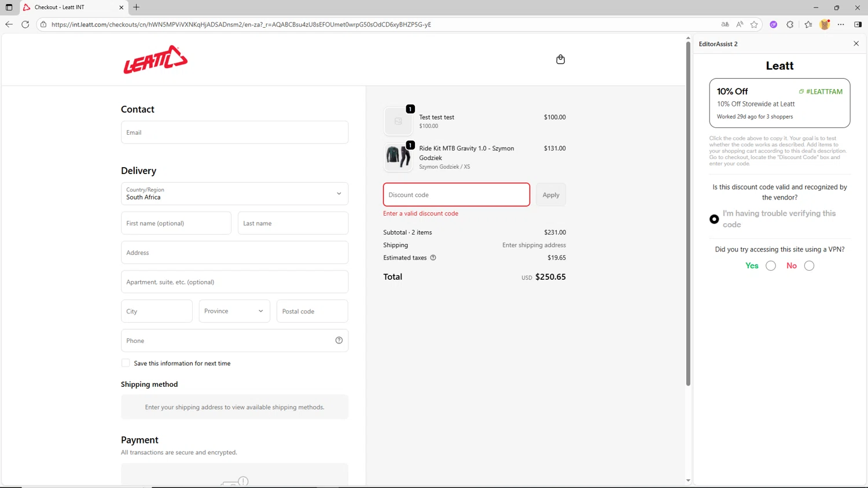Click the Last name field
The image size is (868, 488).
[293, 223]
